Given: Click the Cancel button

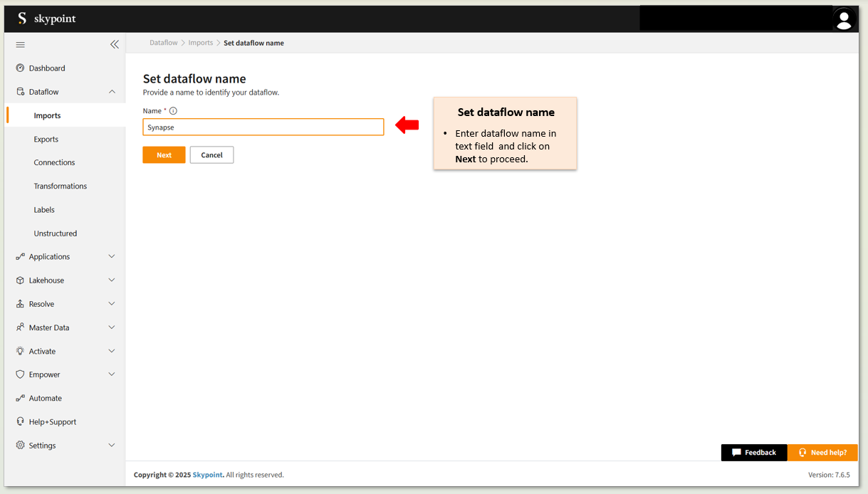Looking at the screenshot, I should click(211, 155).
